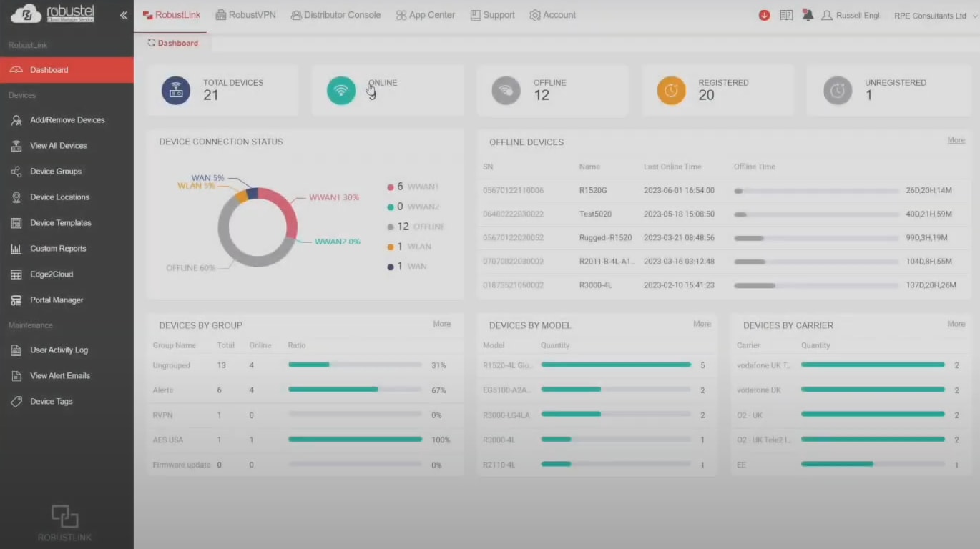
Task: Open the alerts bell icon
Action: point(808,15)
